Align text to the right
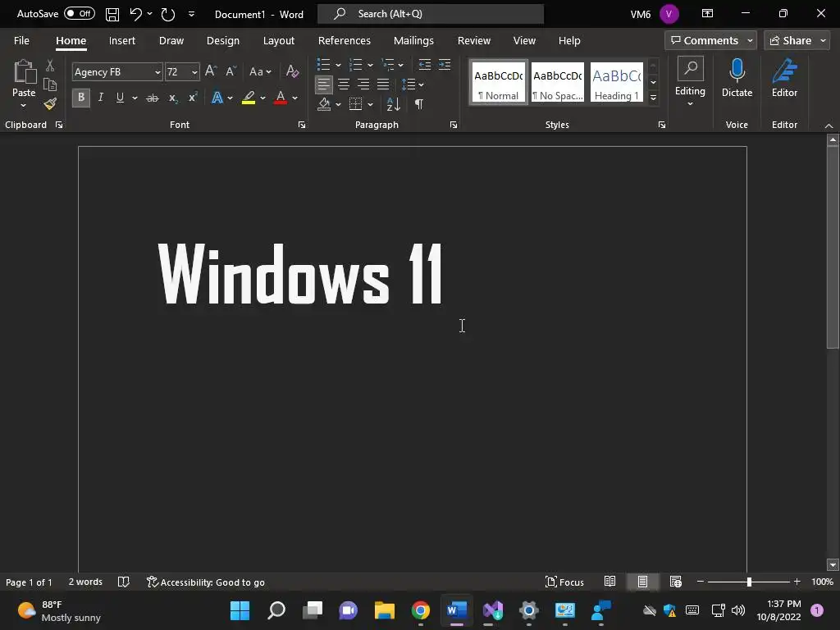 coord(363,84)
